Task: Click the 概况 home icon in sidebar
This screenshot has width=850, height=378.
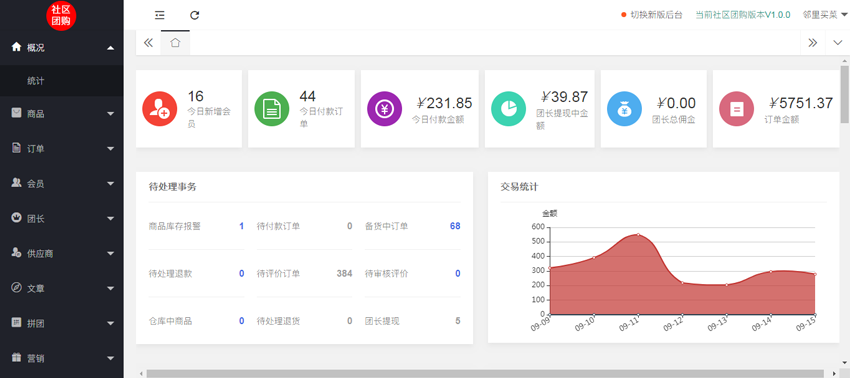Action: [16, 47]
